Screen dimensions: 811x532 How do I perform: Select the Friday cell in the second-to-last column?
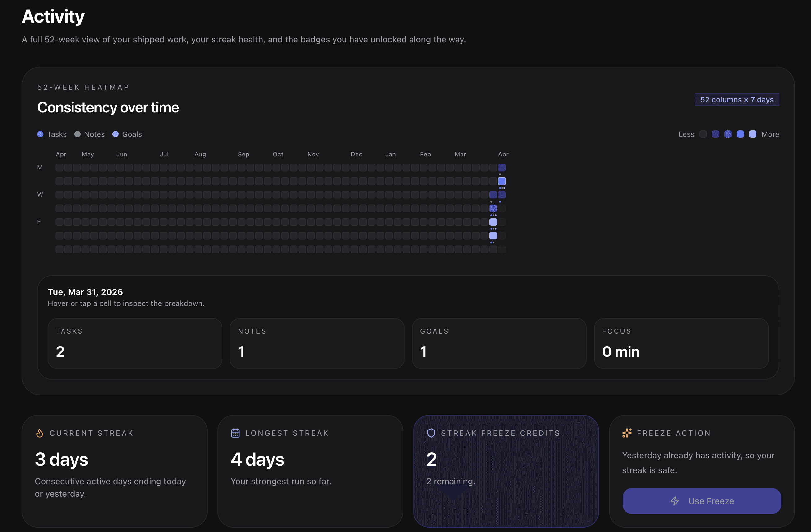(x=493, y=222)
